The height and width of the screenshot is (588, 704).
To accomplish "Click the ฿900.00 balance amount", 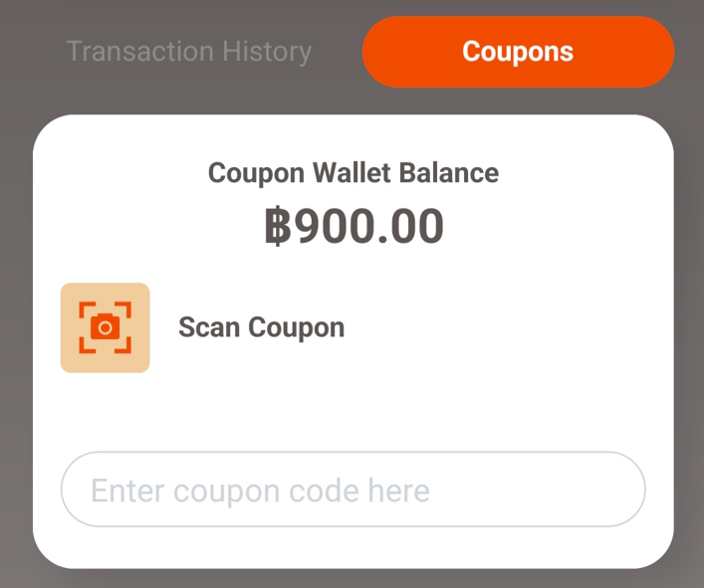I will pos(353,226).
